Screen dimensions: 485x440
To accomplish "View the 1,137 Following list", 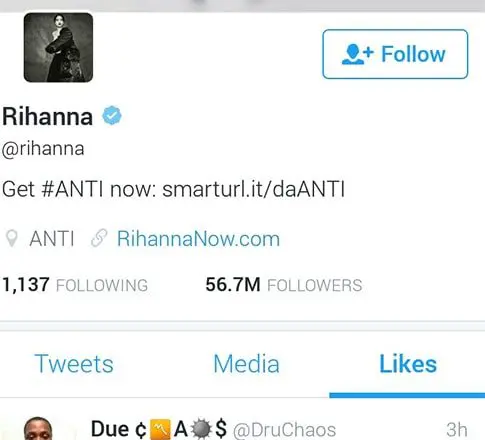I will pyautogui.click(x=75, y=285).
